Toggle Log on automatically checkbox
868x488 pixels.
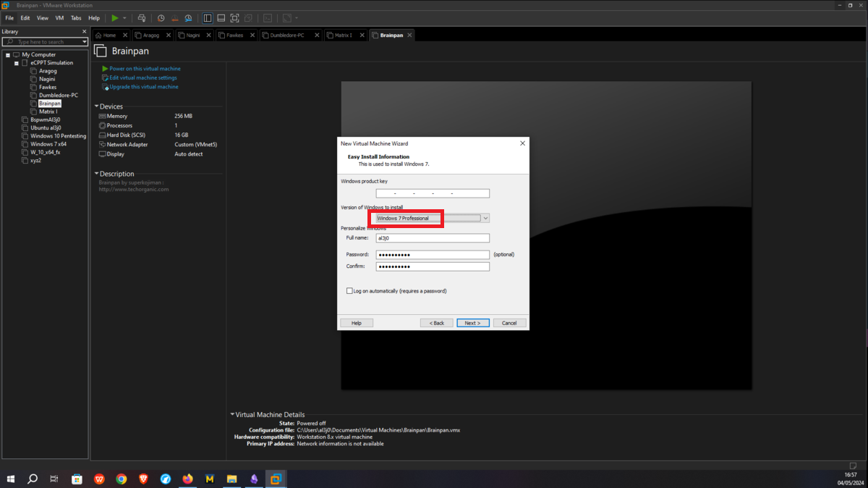click(x=349, y=291)
